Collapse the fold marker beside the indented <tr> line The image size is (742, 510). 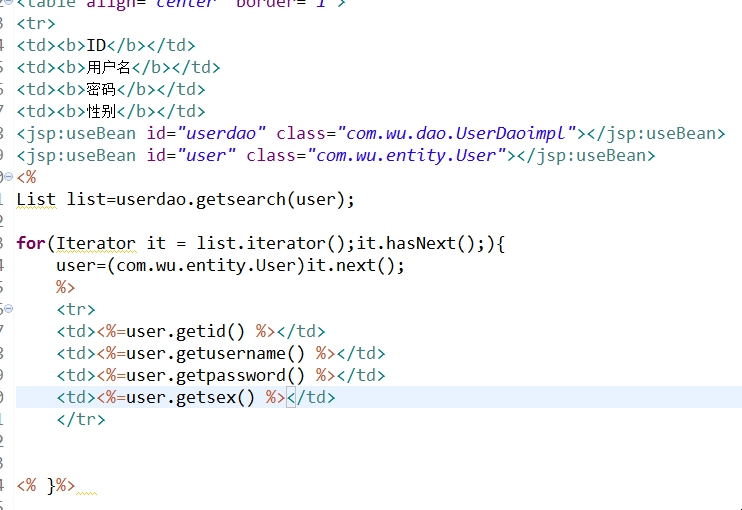8,309
